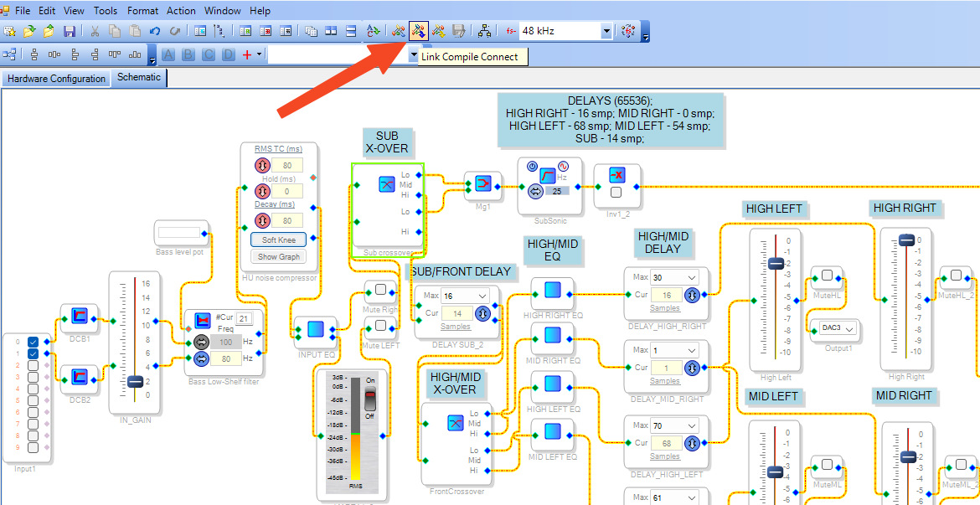Image resolution: width=980 pixels, height=505 pixels.
Task: Click the Save floppy disk icon
Action: coord(70,31)
